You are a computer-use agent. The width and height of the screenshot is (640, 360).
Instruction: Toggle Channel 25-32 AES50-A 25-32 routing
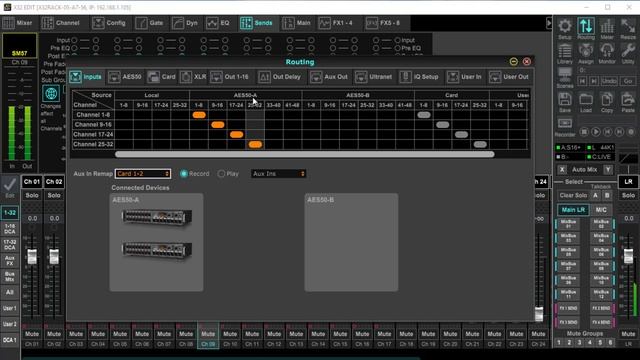(x=255, y=144)
